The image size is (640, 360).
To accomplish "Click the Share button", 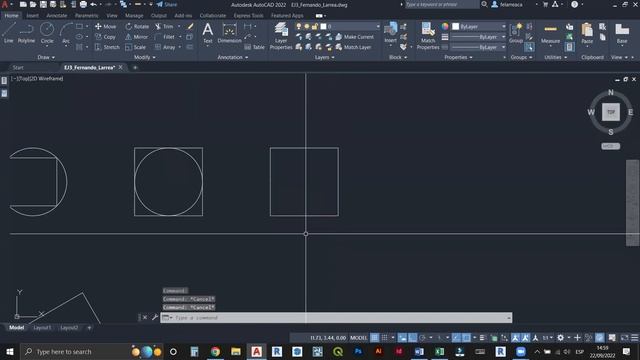I will point(167,4).
